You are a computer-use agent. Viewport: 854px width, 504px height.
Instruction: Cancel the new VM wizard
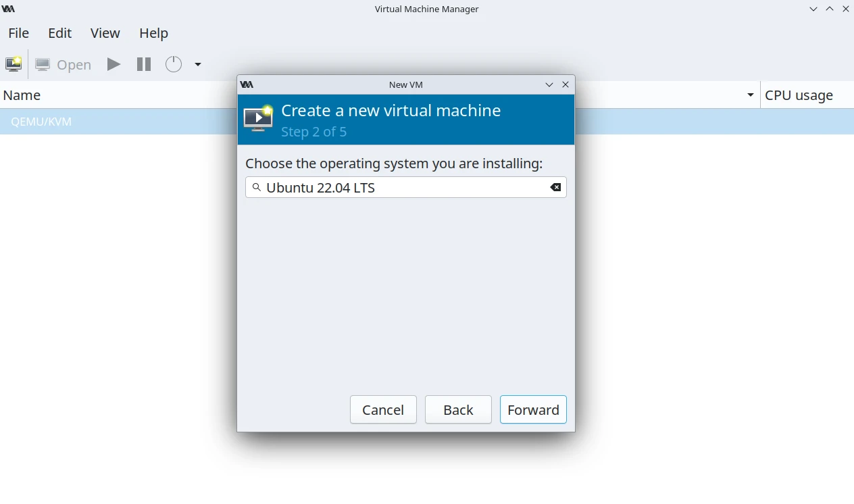383,409
